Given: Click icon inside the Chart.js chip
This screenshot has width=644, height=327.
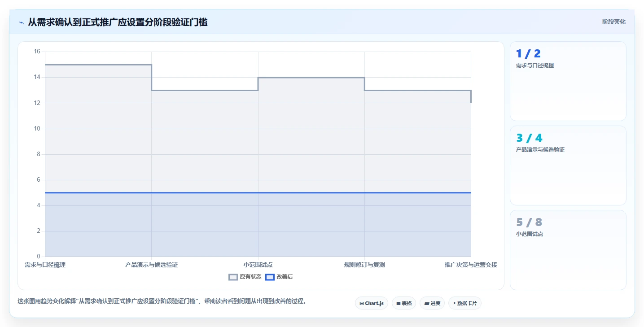Looking at the screenshot, I should (361, 304).
